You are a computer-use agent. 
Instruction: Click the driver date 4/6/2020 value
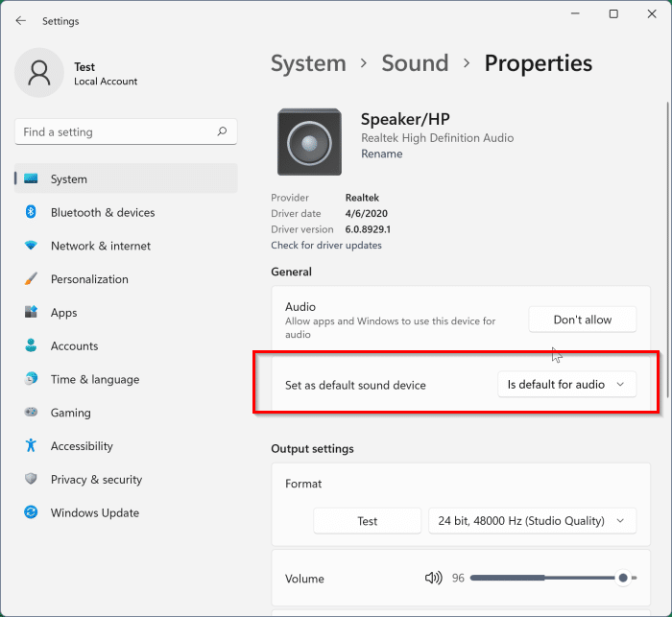pyautogui.click(x=366, y=213)
